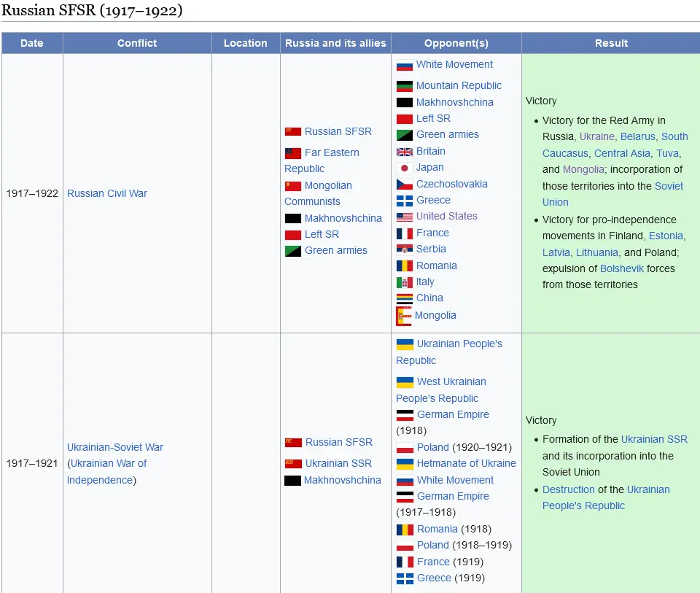
Task: Open the Bolshevik link in Result column
Action: 621,268
